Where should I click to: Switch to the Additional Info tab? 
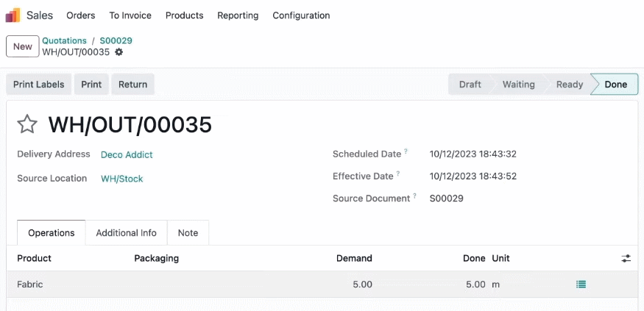(126, 232)
